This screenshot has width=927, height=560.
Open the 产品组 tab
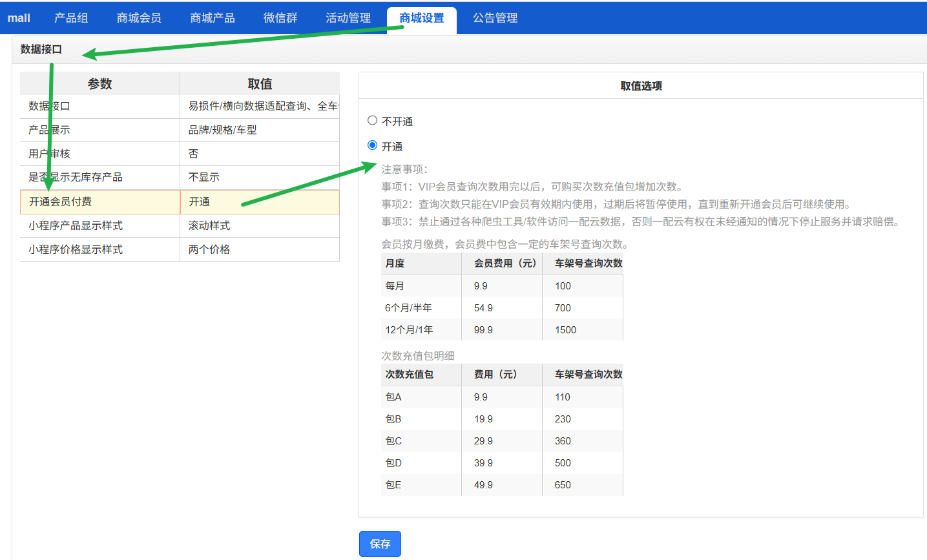click(71, 18)
